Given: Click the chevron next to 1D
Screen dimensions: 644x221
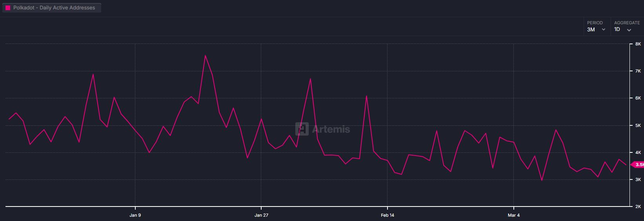Looking at the screenshot, I should tap(629, 30).
